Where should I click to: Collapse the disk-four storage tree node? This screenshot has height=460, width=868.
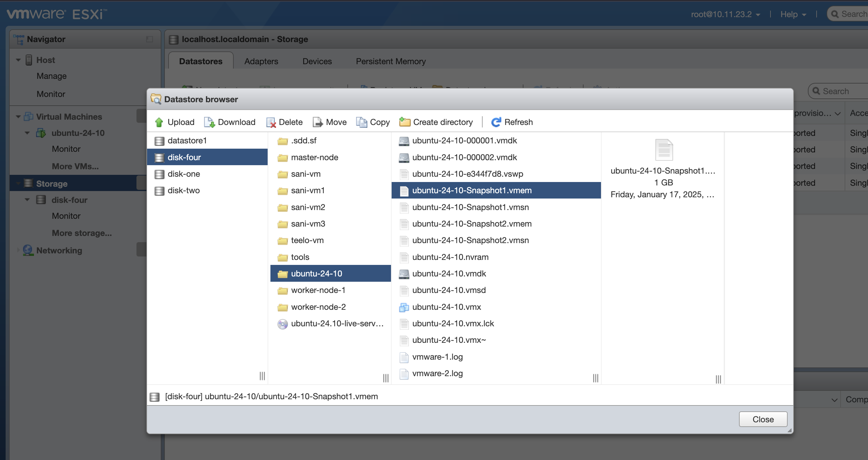[27, 200]
